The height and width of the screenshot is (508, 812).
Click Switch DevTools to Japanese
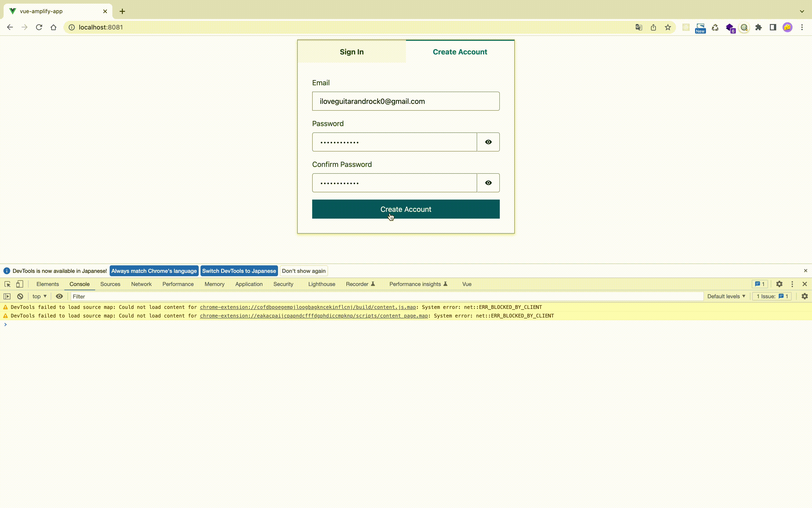point(239,271)
